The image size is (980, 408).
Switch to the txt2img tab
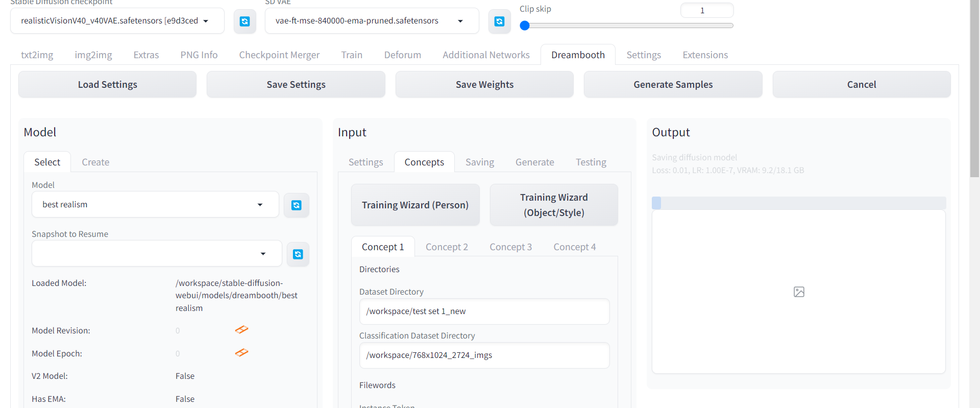[x=37, y=55]
